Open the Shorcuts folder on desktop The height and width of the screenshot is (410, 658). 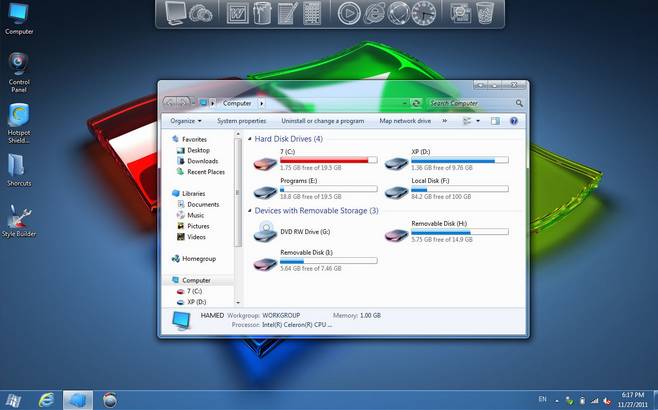coord(19,170)
